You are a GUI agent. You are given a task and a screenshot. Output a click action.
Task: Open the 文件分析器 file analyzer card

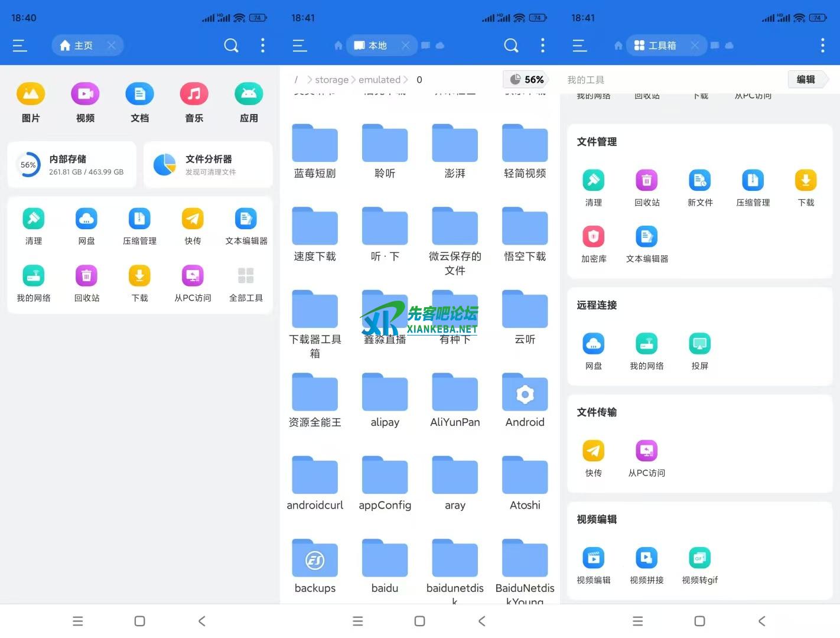(208, 165)
